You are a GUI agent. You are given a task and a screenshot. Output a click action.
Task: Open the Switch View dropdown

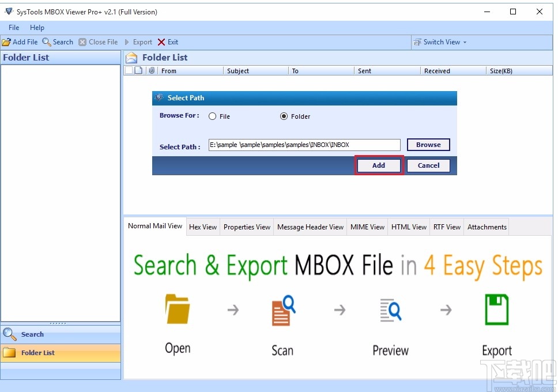coord(440,42)
